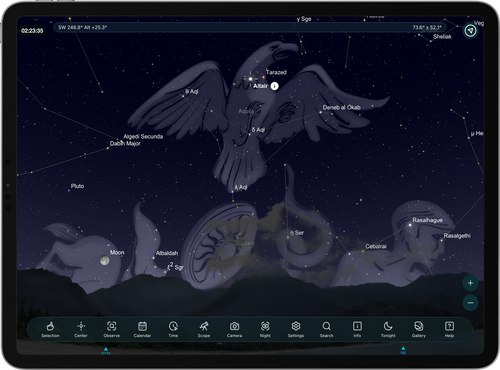The height and width of the screenshot is (370, 500).
Task: Zoom in with the plus button
Action: 470,283
